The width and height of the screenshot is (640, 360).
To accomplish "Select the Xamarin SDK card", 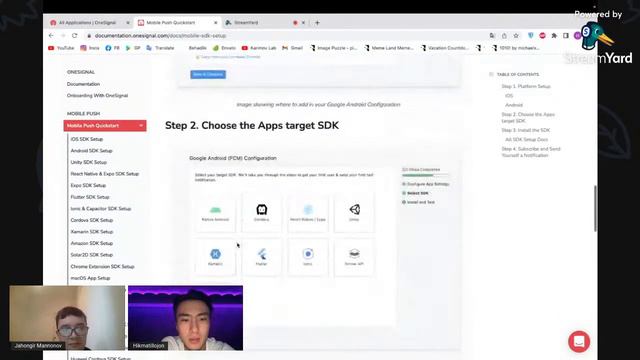I will tap(215, 257).
